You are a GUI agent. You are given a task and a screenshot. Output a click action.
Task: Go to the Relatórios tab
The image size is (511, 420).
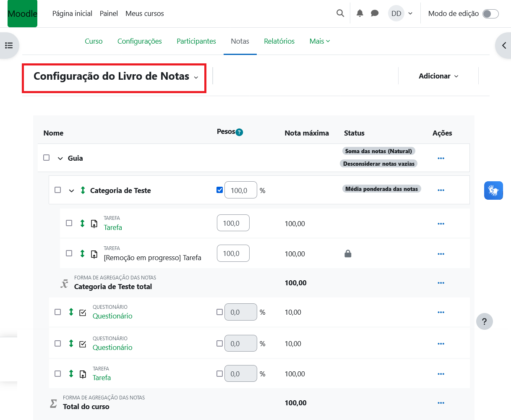point(279,41)
